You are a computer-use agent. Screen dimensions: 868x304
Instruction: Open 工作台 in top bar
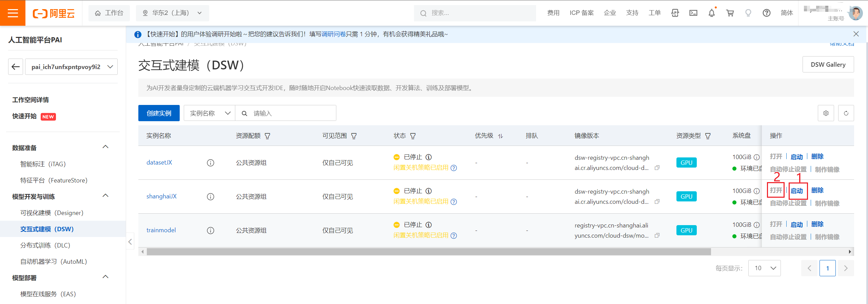(x=109, y=13)
